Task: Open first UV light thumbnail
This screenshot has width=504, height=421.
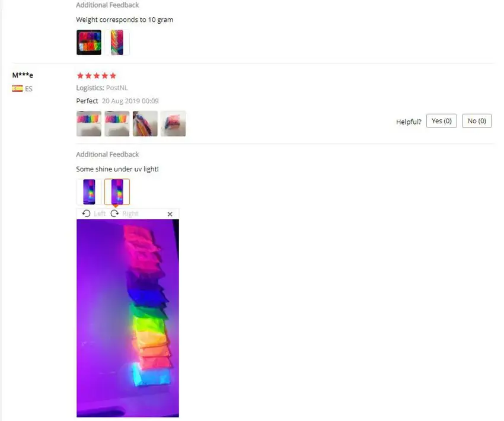Action: coord(89,192)
